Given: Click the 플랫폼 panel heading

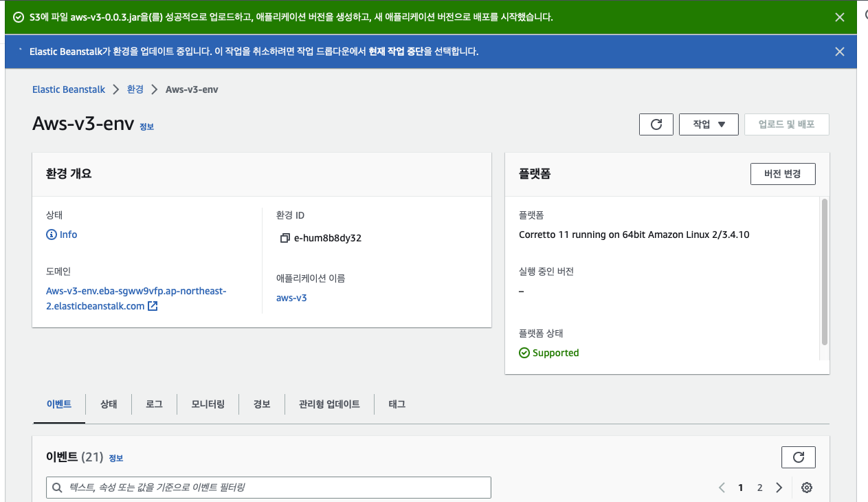Looking at the screenshot, I should [535, 174].
